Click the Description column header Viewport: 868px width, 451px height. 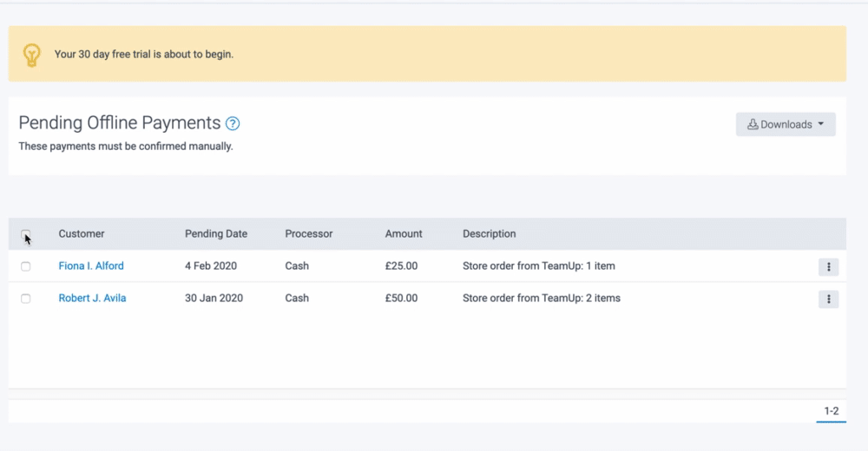point(489,234)
